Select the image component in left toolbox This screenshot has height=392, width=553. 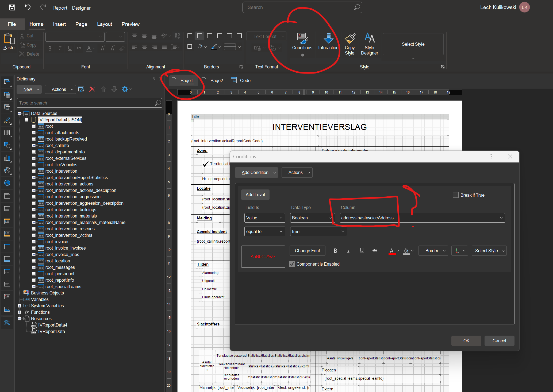coord(7,309)
